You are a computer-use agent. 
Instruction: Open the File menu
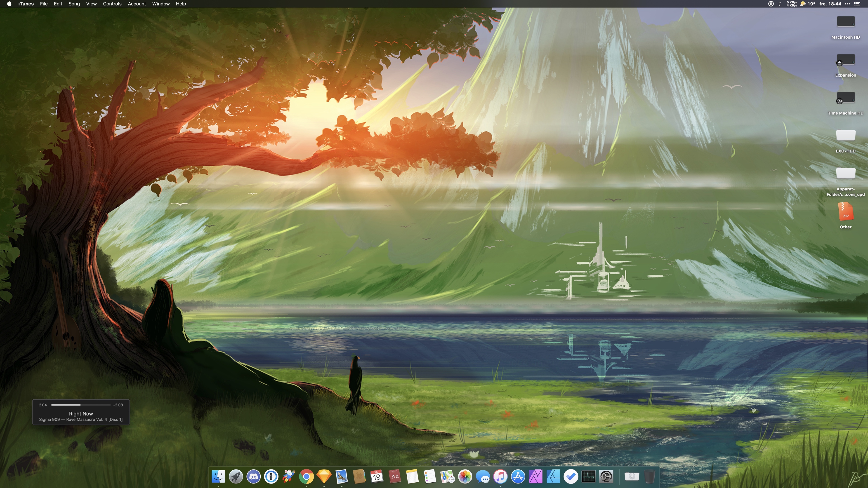coord(44,4)
